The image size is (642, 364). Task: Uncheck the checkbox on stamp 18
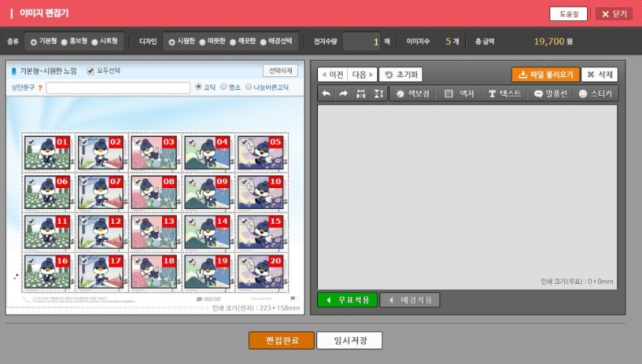pyautogui.click(x=138, y=261)
